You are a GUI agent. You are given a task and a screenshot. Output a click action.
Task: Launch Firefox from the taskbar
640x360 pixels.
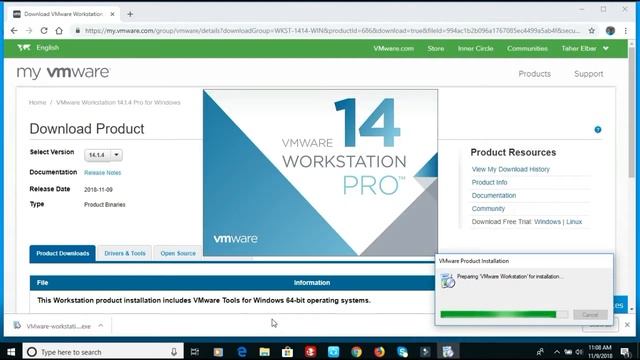[379, 352]
